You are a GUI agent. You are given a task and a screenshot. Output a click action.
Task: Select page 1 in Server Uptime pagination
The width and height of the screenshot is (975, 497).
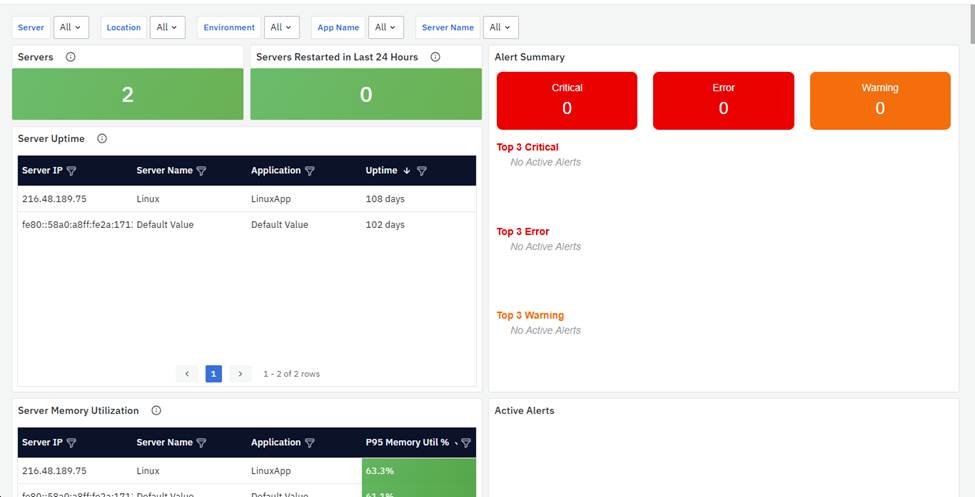click(213, 374)
